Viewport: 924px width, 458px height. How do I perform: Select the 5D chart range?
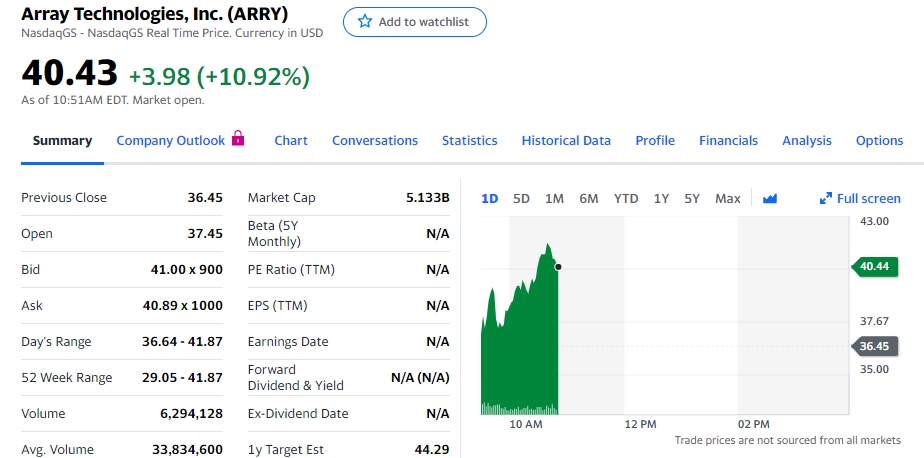(x=522, y=199)
